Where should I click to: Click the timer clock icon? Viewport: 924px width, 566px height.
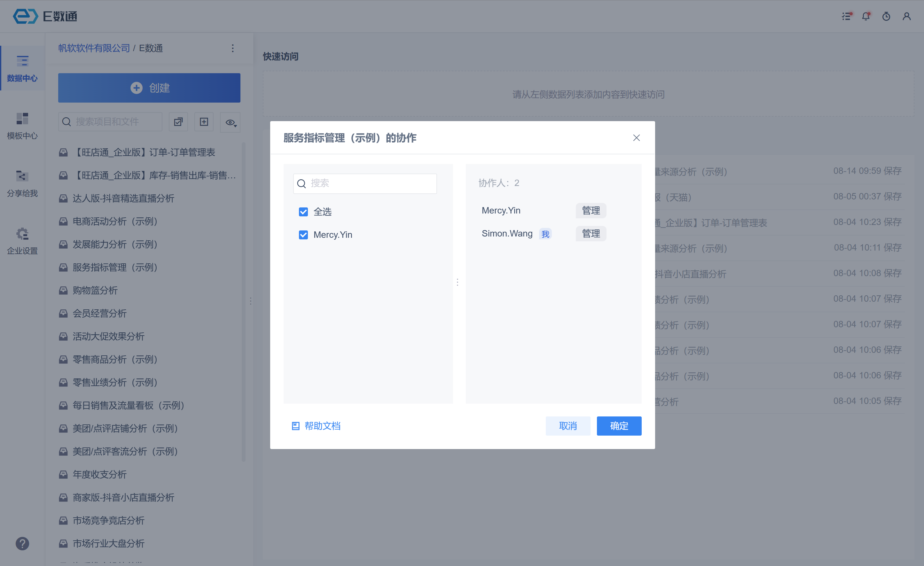tap(886, 17)
